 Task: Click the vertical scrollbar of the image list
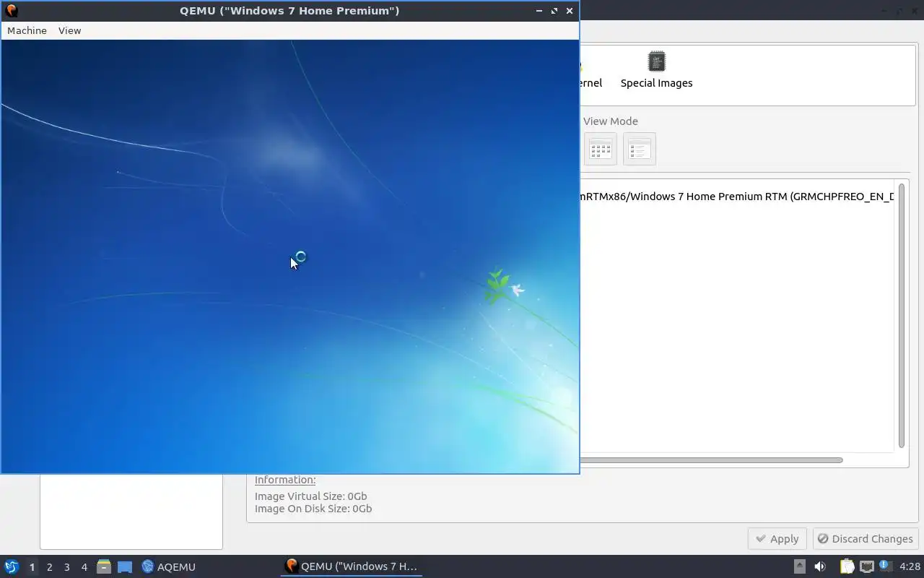pos(902,316)
